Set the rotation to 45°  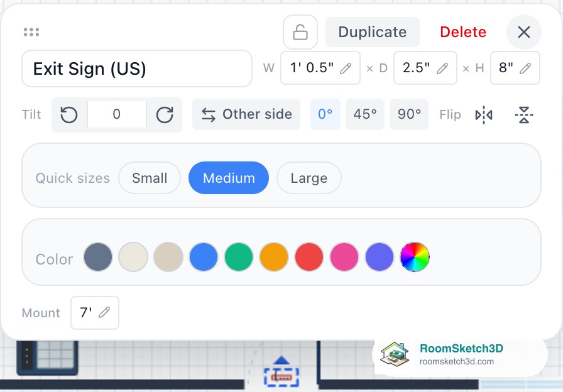click(x=365, y=114)
